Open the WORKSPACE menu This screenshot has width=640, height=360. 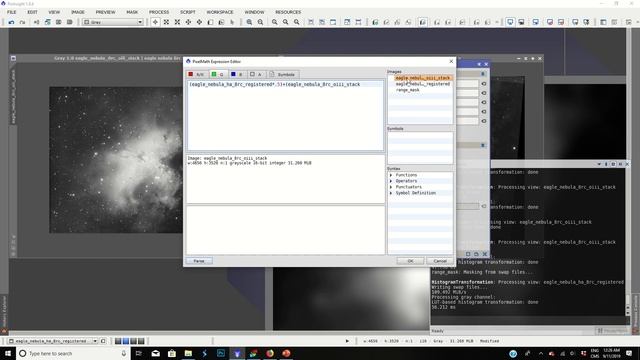point(220,12)
